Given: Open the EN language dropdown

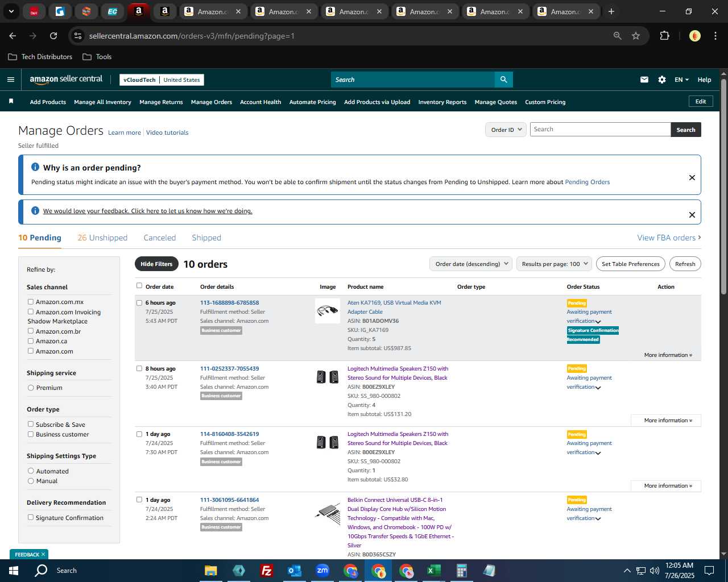Looking at the screenshot, I should (681, 80).
